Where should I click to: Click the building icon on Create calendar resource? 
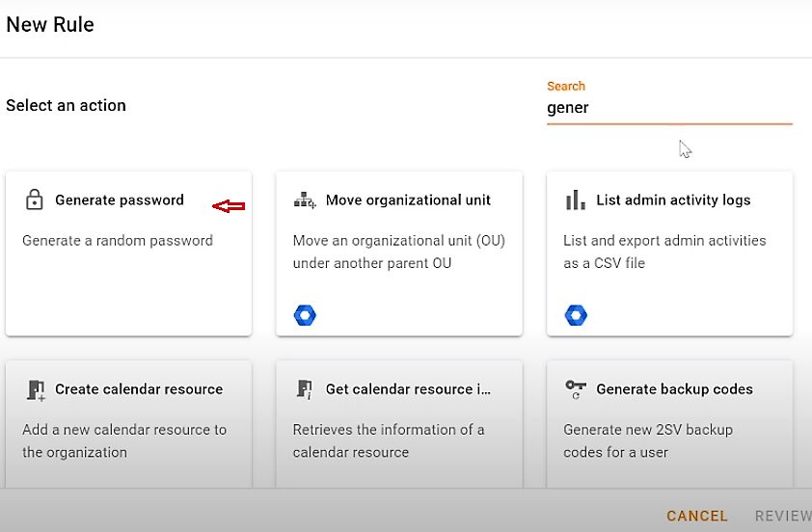36,389
